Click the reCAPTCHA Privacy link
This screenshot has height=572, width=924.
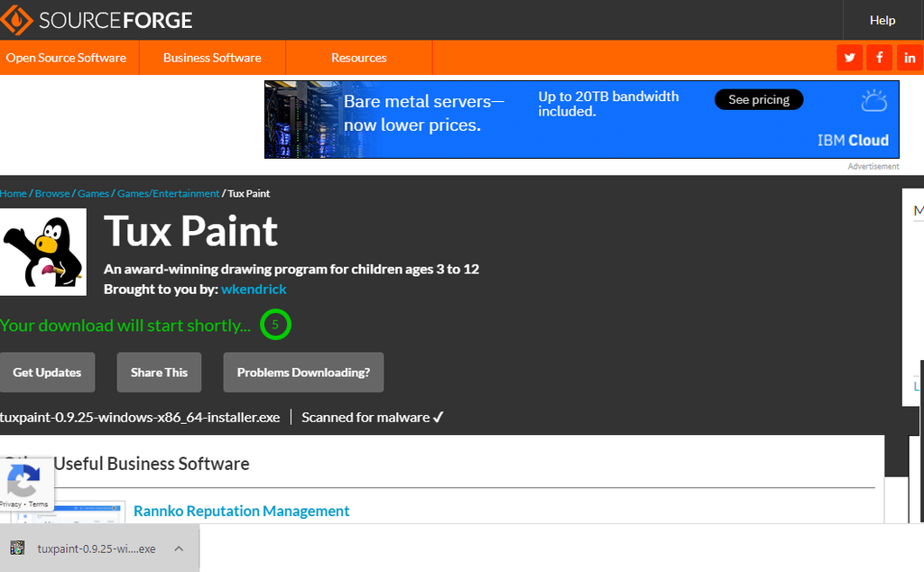point(11,504)
